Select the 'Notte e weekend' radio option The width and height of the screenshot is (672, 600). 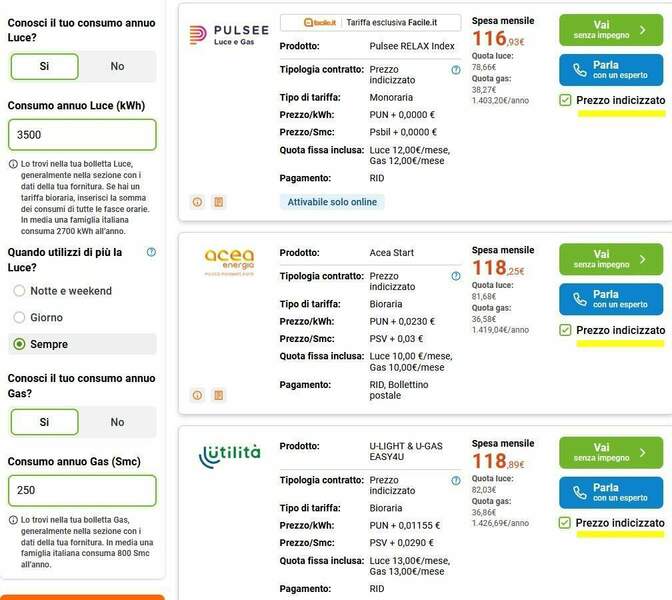pyautogui.click(x=19, y=291)
